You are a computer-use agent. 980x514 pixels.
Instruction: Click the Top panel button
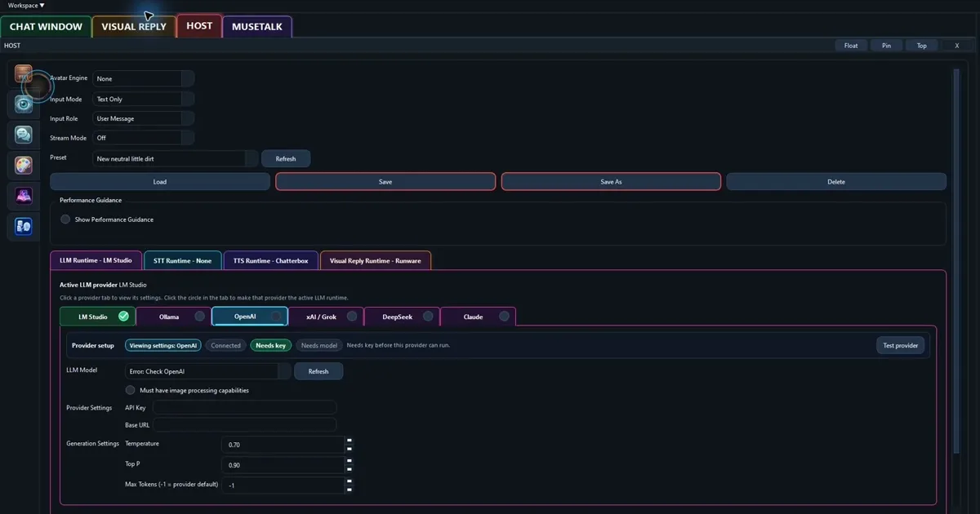click(921, 46)
